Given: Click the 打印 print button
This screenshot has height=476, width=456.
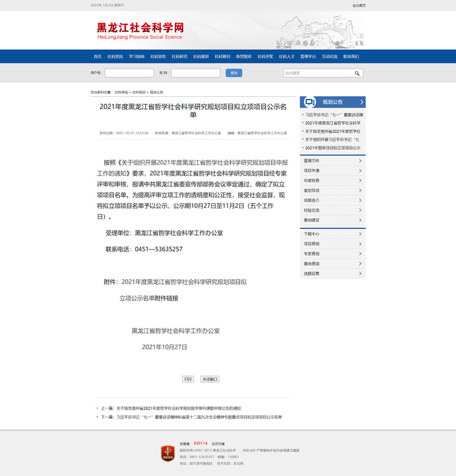Looking at the screenshot, I should pyautogui.click(x=188, y=379).
